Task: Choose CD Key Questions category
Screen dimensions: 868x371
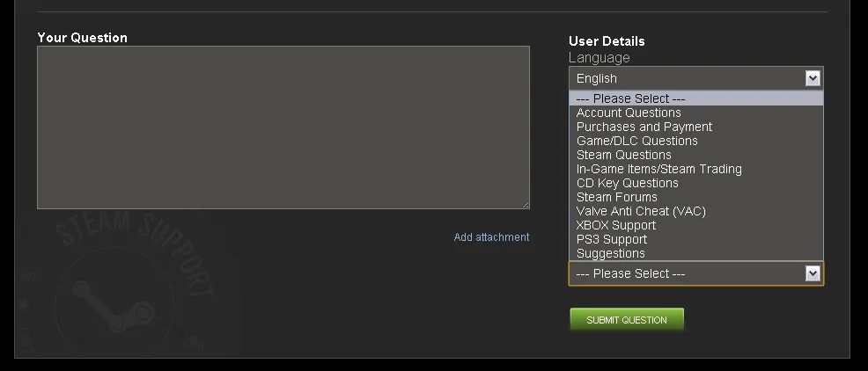Action: pyautogui.click(x=627, y=183)
